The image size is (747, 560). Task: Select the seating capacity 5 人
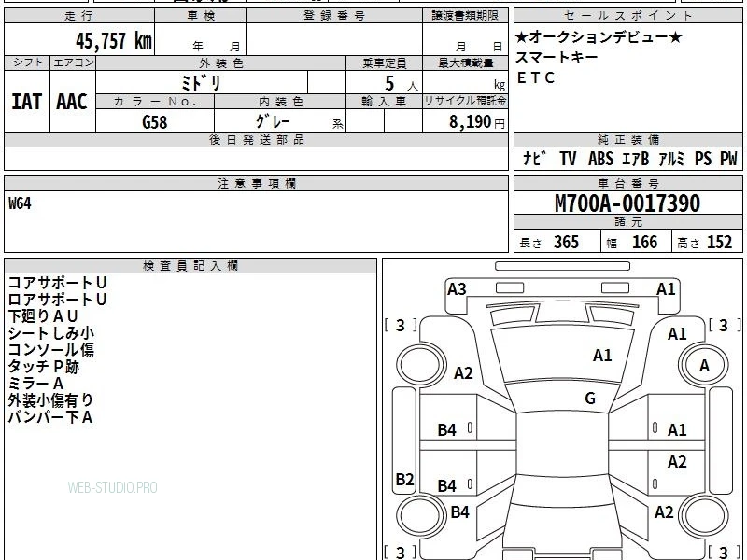pyautogui.click(x=401, y=84)
